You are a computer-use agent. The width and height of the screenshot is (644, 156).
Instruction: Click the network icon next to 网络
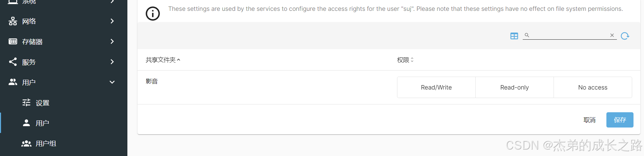click(13, 21)
